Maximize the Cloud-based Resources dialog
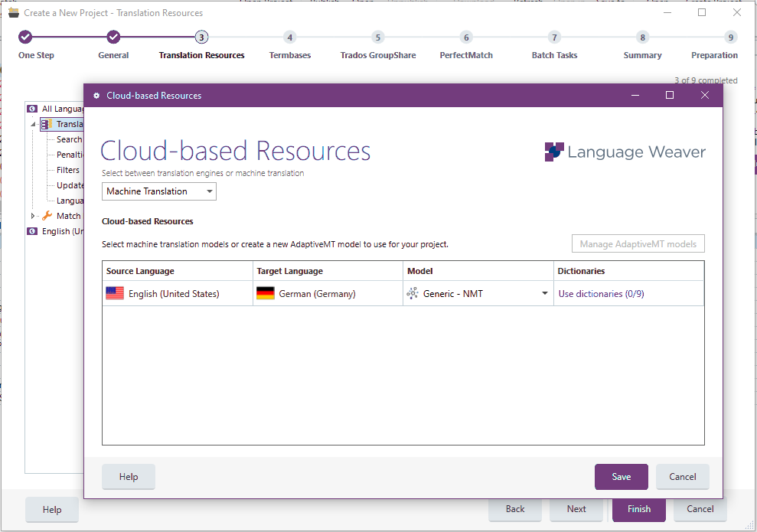 point(670,95)
